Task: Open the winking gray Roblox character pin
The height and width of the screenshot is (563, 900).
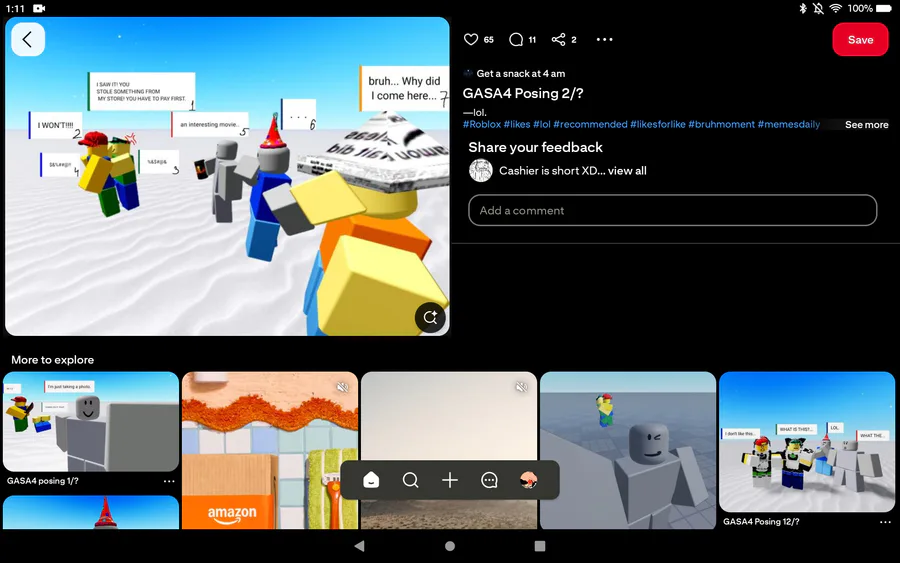Action: point(628,451)
